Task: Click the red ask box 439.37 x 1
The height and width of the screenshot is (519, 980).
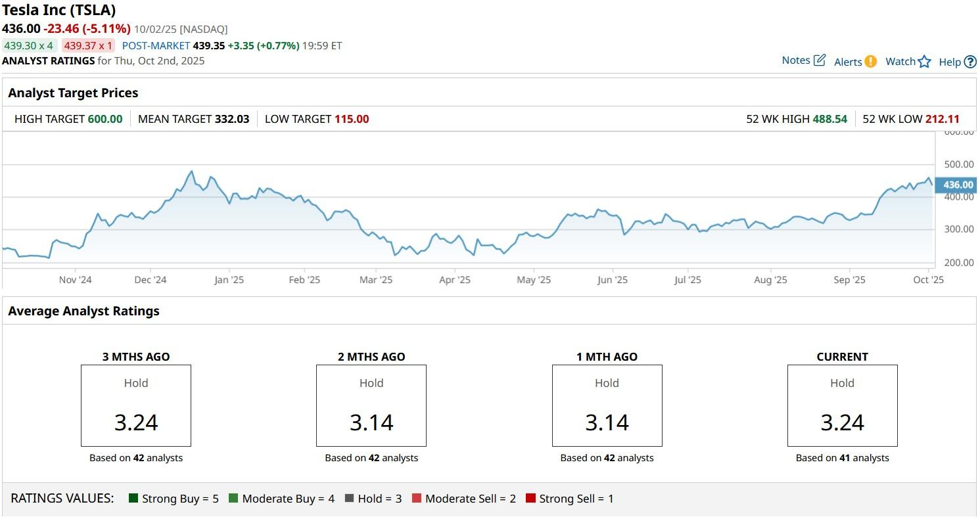Action: 88,46
